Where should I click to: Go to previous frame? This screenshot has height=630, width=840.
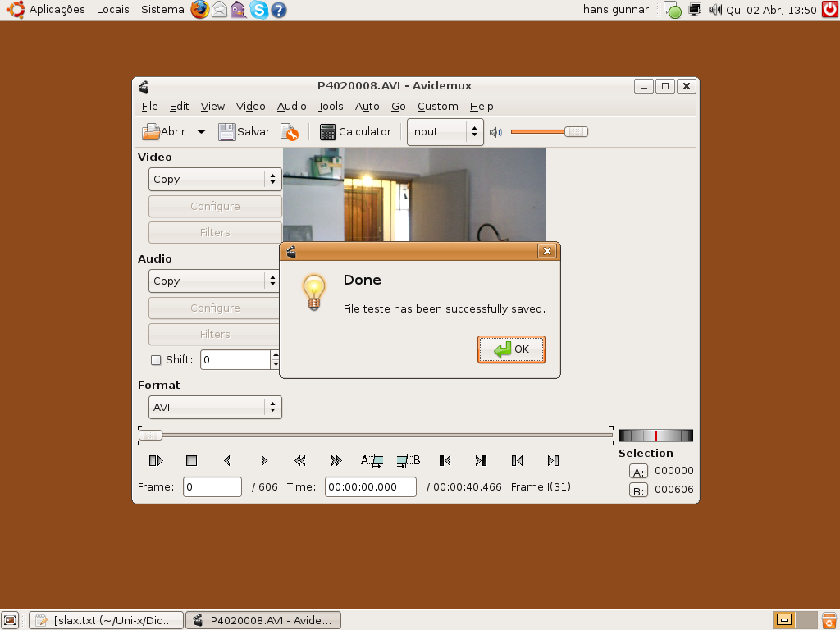227,461
